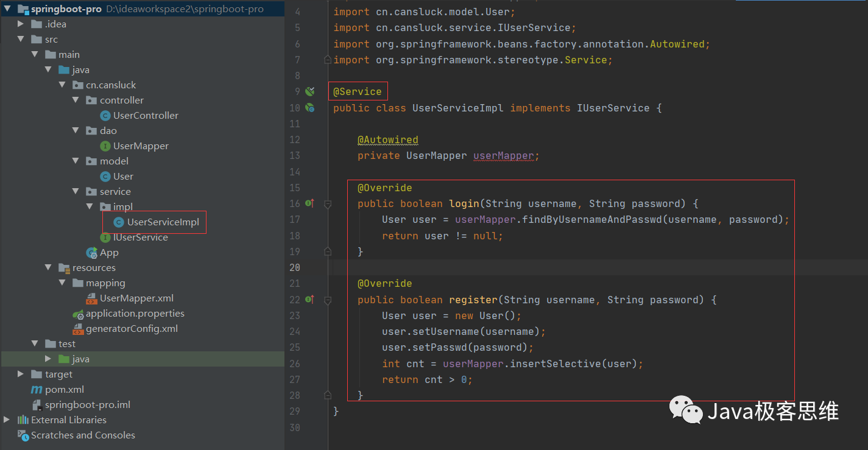Collapse the dao package arrow
The image size is (868, 450).
(76, 131)
